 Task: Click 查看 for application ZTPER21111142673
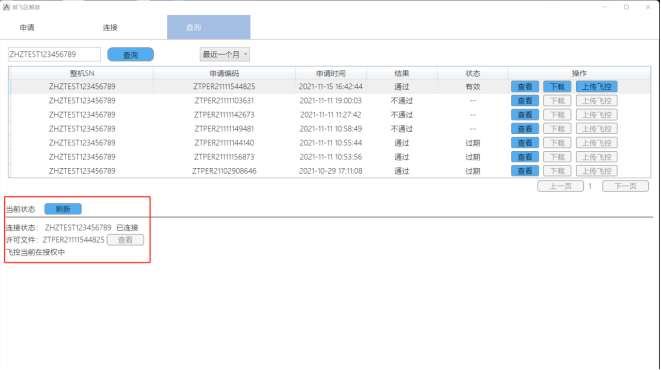point(525,115)
